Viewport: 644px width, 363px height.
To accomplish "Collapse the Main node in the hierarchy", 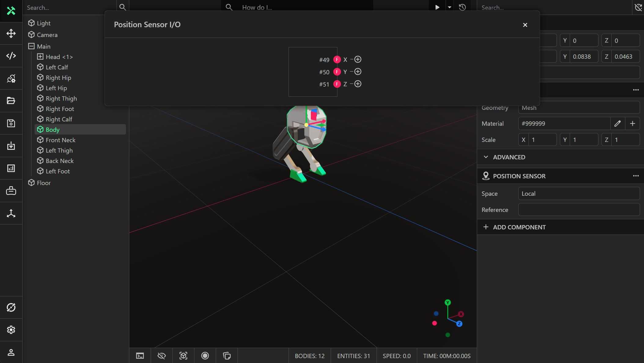I will coord(31,46).
